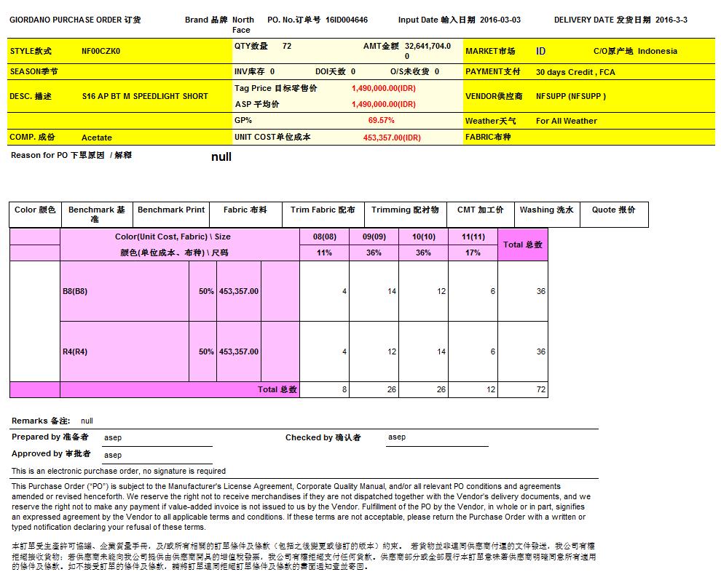The width and height of the screenshot is (721, 588).
Task: Select the Quote column header
Action: point(613,210)
